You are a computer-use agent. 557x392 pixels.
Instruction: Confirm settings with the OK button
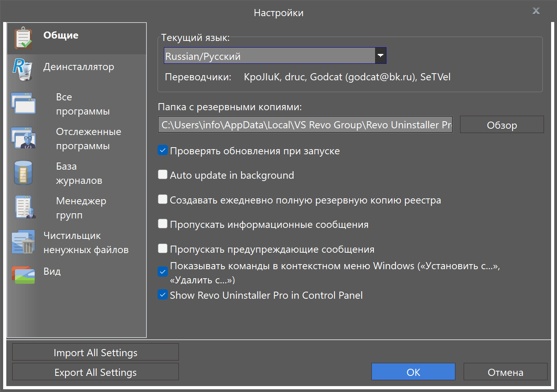(x=413, y=372)
